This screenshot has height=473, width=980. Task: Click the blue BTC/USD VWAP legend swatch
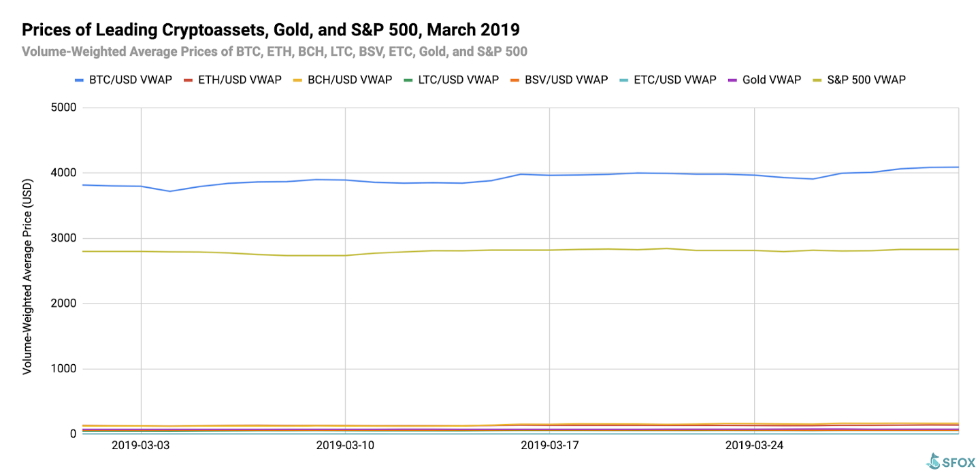coord(80,80)
